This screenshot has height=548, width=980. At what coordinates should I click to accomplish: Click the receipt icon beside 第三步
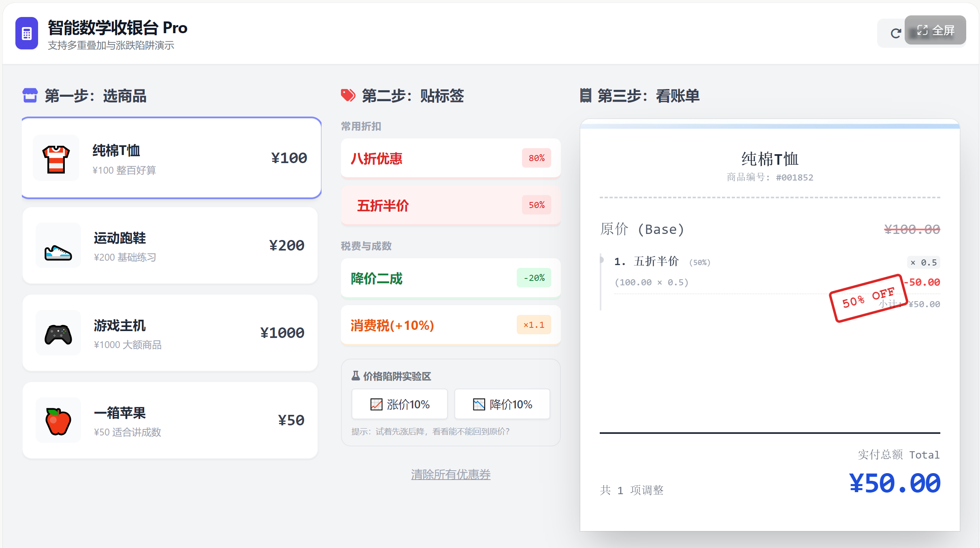pos(585,96)
